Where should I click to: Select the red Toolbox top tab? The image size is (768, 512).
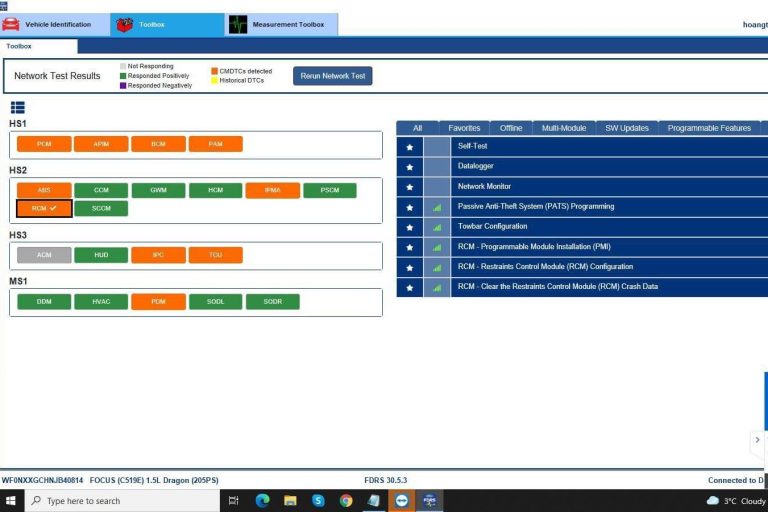pyautogui.click(x=168, y=24)
